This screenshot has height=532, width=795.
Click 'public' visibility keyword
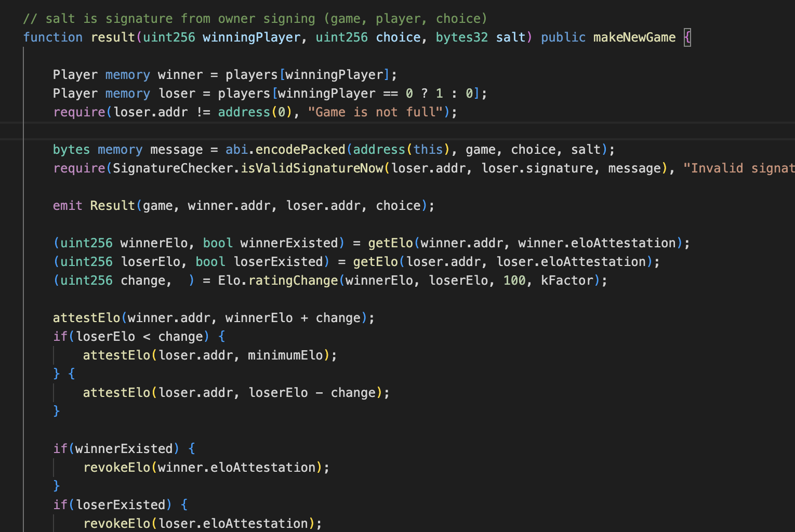point(563,37)
